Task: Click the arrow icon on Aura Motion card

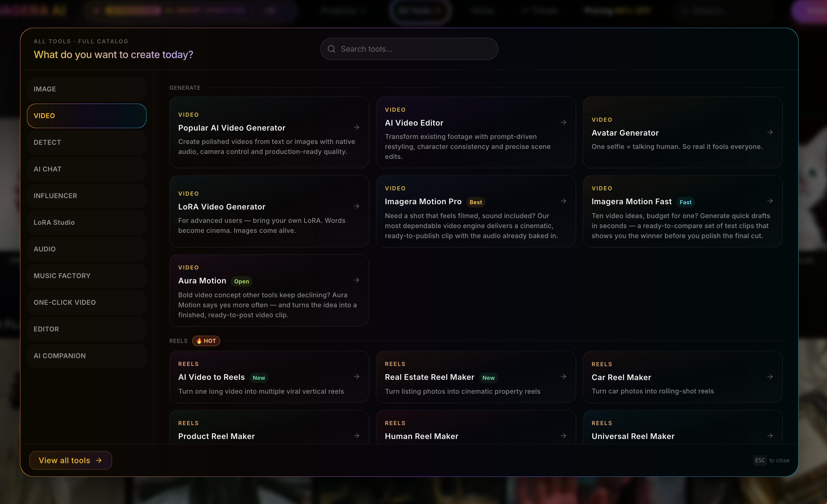Action: point(356,280)
